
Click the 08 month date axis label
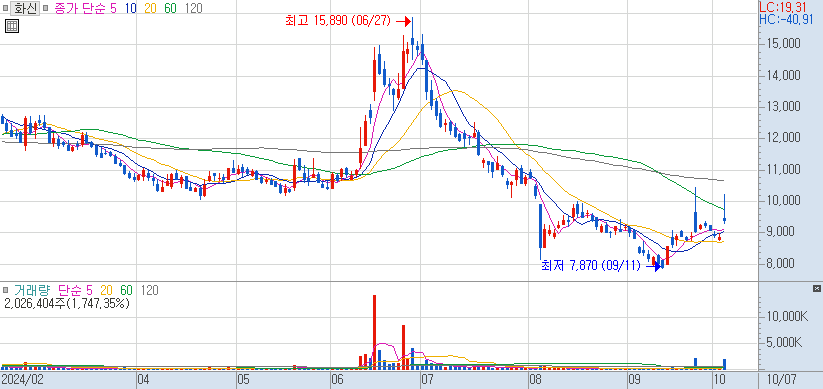pyautogui.click(x=535, y=379)
